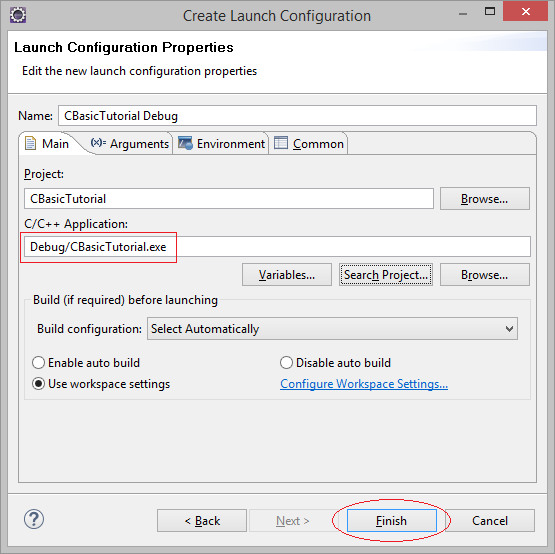Click the Common tab table icon
555x554 pixels.
(281, 143)
